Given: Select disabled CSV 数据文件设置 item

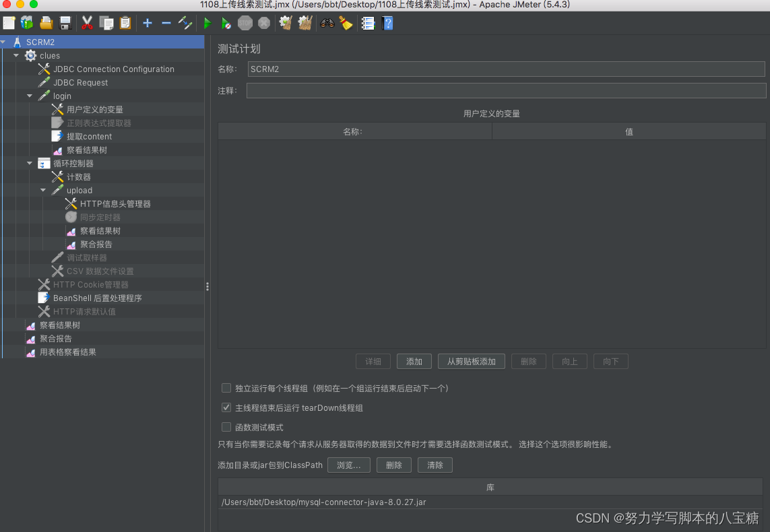Looking at the screenshot, I should (100, 271).
